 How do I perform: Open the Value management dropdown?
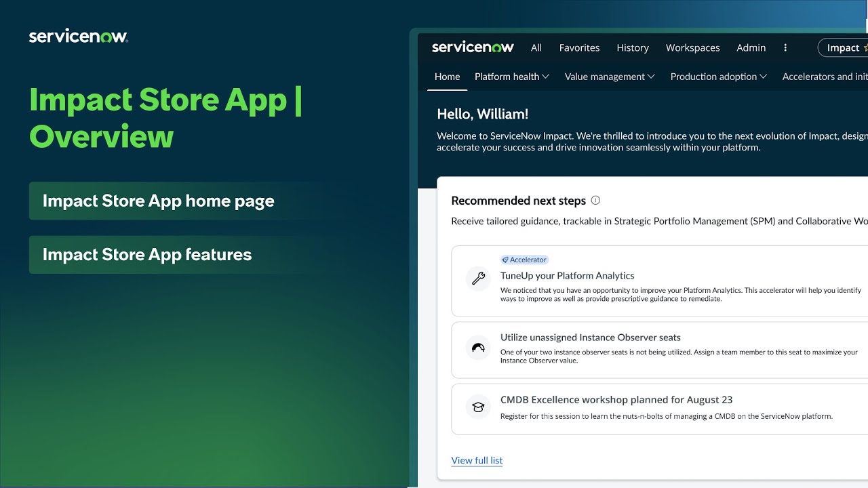(609, 77)
